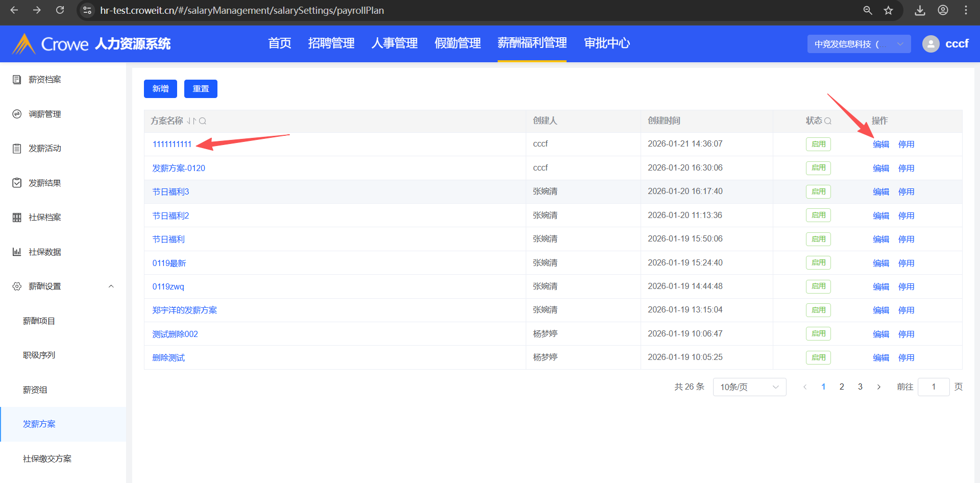Click the search icon in 方案名称 column header
The width and height of the screenshot is (980, 483).
coord(203,121)
